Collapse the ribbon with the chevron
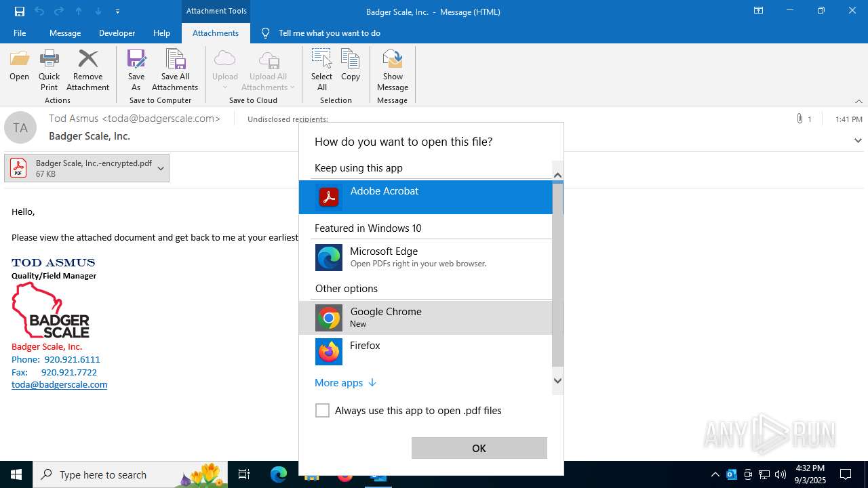The width and height of the screenshot is (868, 488). pos(859,101)
